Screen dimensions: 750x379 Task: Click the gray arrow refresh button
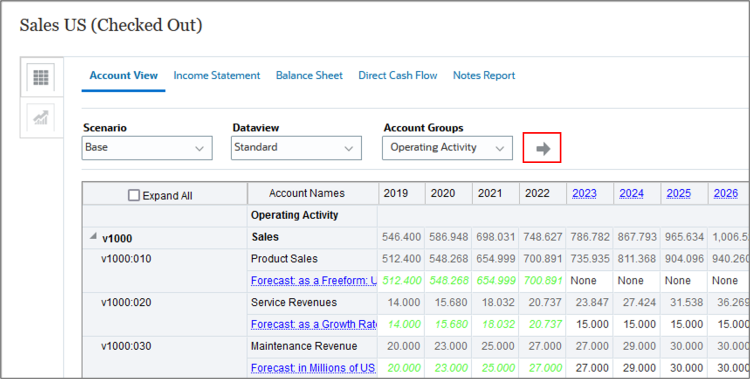pyautogui.click(x=542, y=148)
